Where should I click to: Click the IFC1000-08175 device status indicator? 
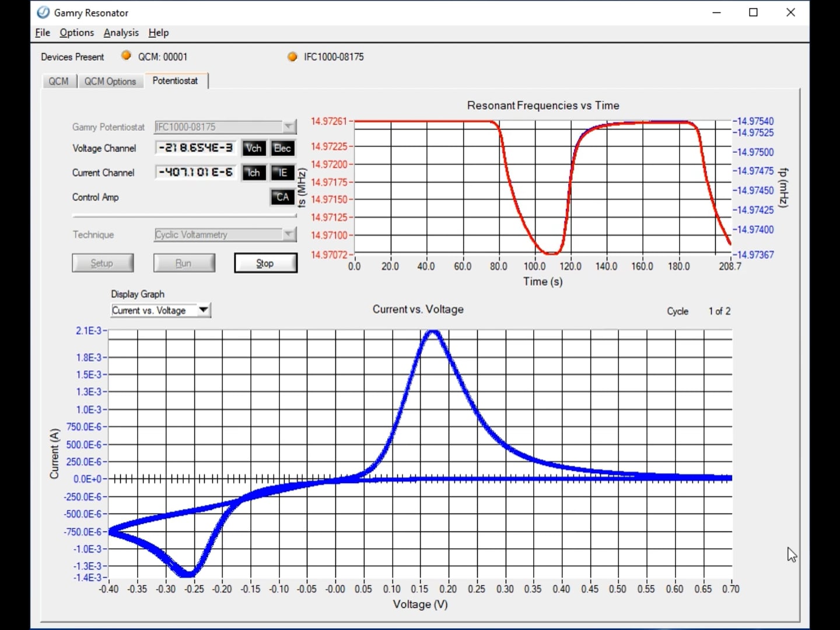[x=292, y=57]
